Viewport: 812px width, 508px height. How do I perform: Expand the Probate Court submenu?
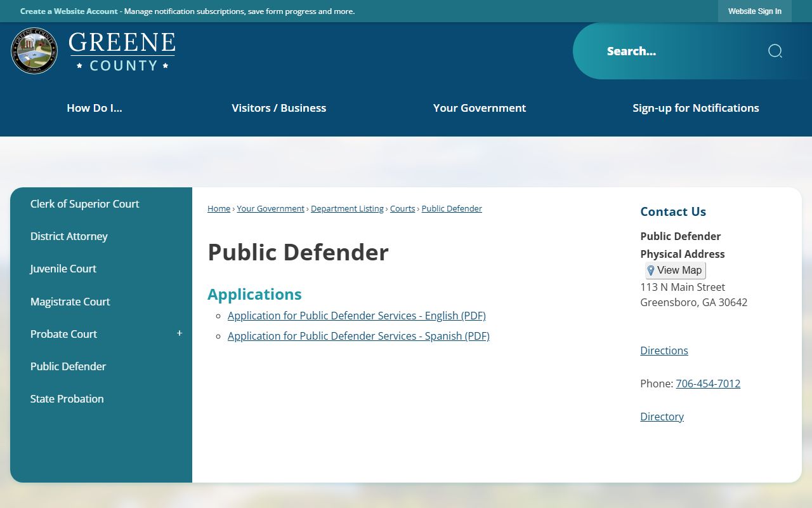coord(180,333)
